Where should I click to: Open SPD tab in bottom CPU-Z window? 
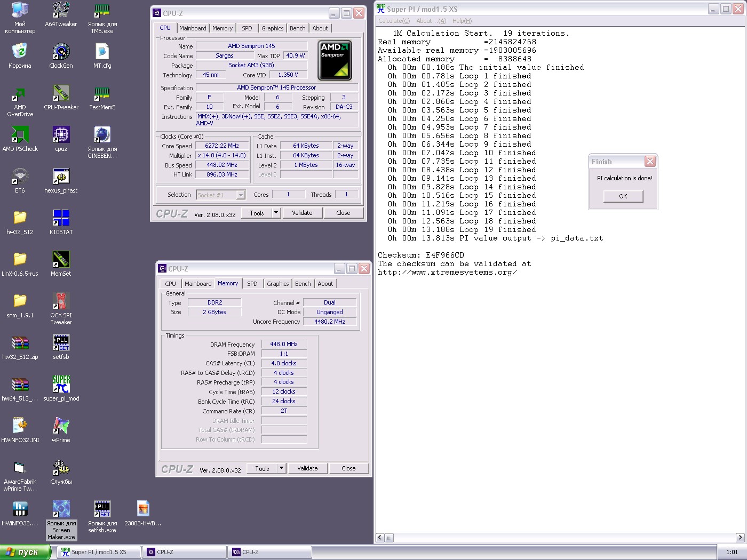[x=252, y=284]
